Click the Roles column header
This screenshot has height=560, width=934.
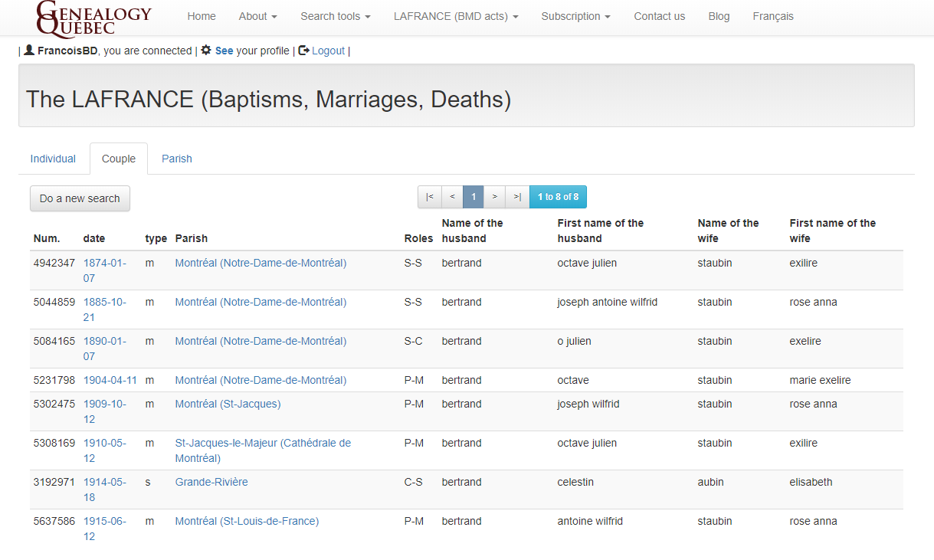pyautogui.click(x=418, y=238)
